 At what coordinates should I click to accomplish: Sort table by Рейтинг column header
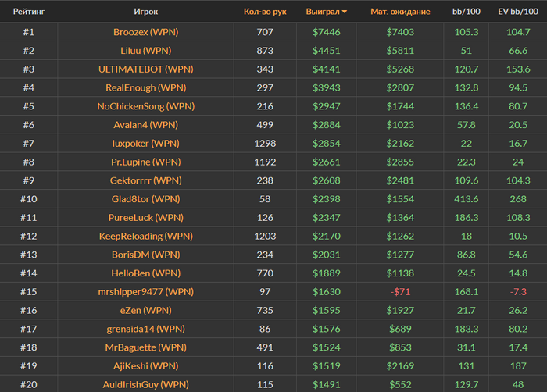(x=28, y=12)
